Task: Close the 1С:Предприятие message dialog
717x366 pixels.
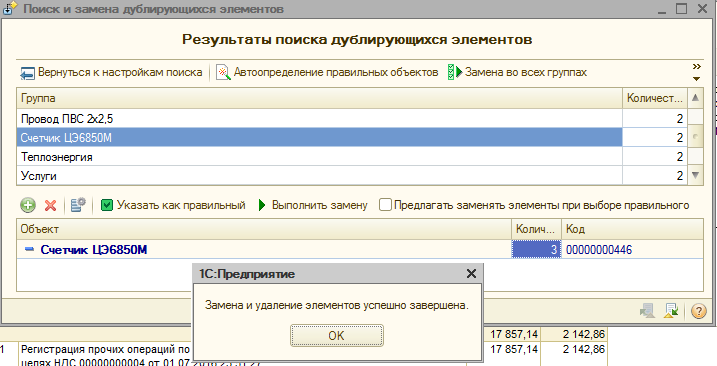Action: point(471,274)
